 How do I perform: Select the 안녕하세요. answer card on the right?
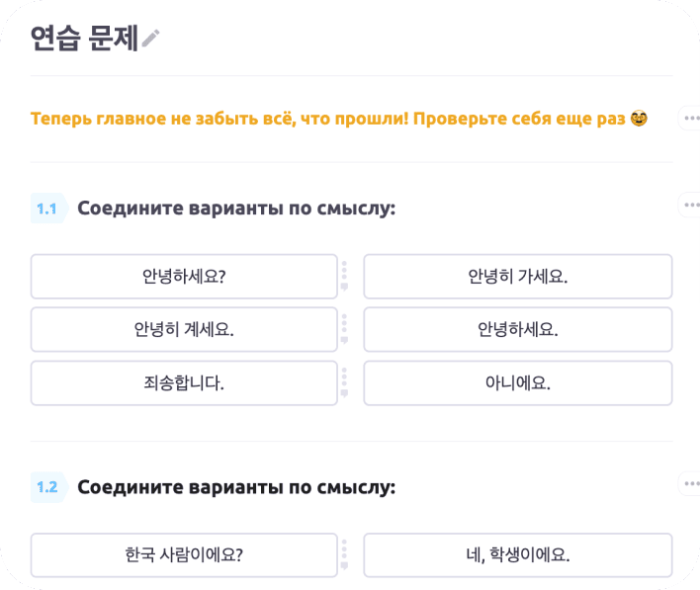click(x=517, y=330)
